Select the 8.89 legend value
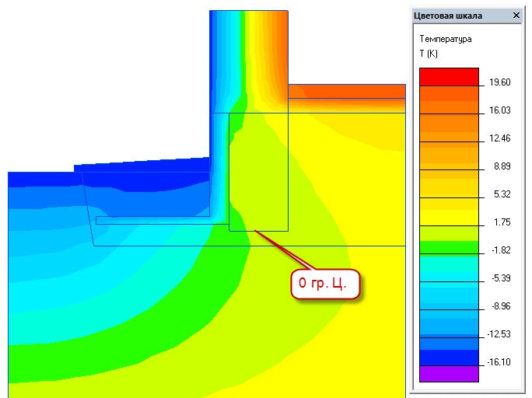This screenshot has width=532, height=398. pyautogui.click(x=500, y=166)
